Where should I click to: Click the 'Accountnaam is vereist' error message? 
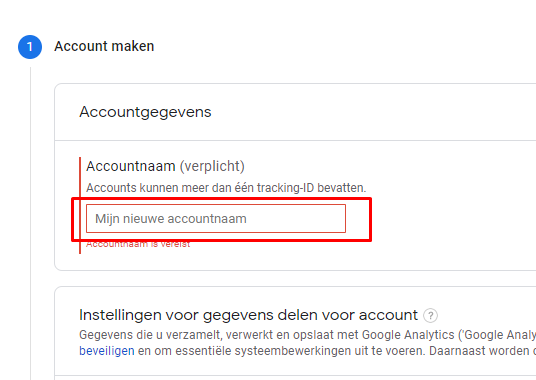[x=138, y=244]
